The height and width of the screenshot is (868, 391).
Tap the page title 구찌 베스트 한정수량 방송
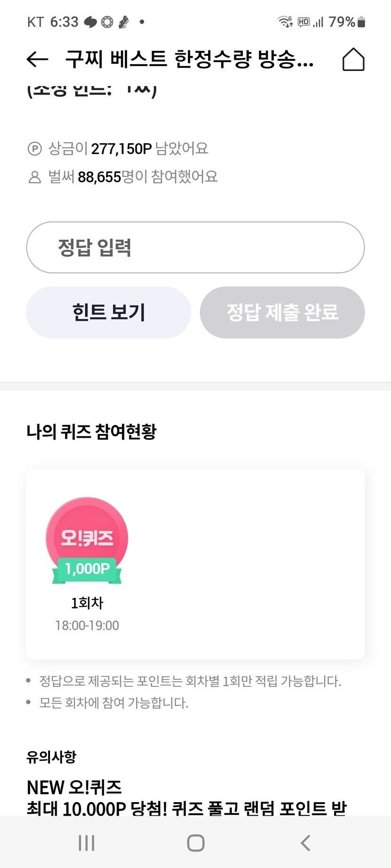[189, 59]
